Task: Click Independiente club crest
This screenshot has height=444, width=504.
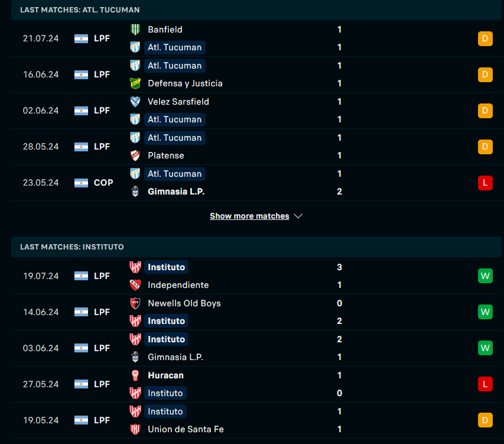Action: pos(135,285)
